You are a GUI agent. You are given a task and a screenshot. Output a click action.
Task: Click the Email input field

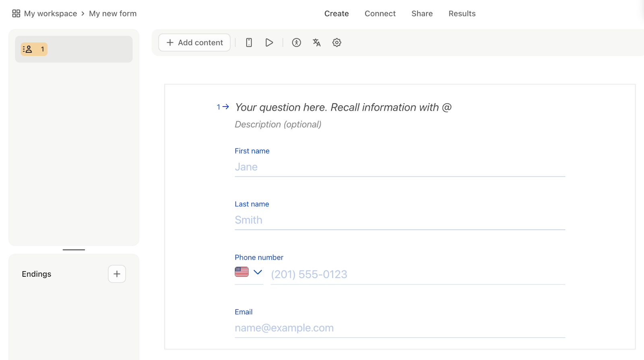coord(399,328)
